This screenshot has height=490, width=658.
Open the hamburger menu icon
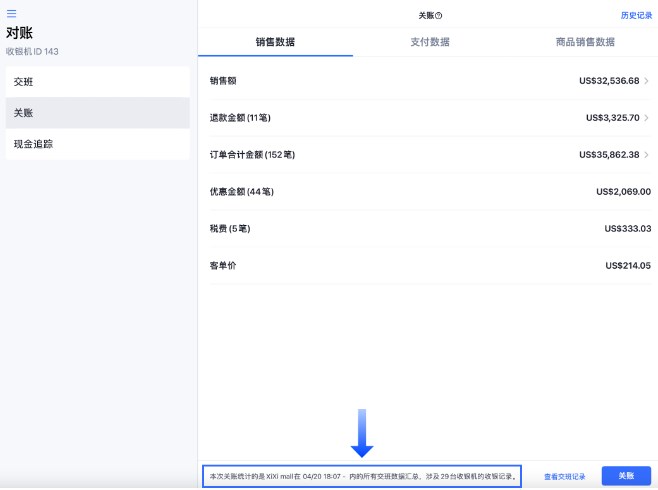pyautogui.click(x=12, y=13)
